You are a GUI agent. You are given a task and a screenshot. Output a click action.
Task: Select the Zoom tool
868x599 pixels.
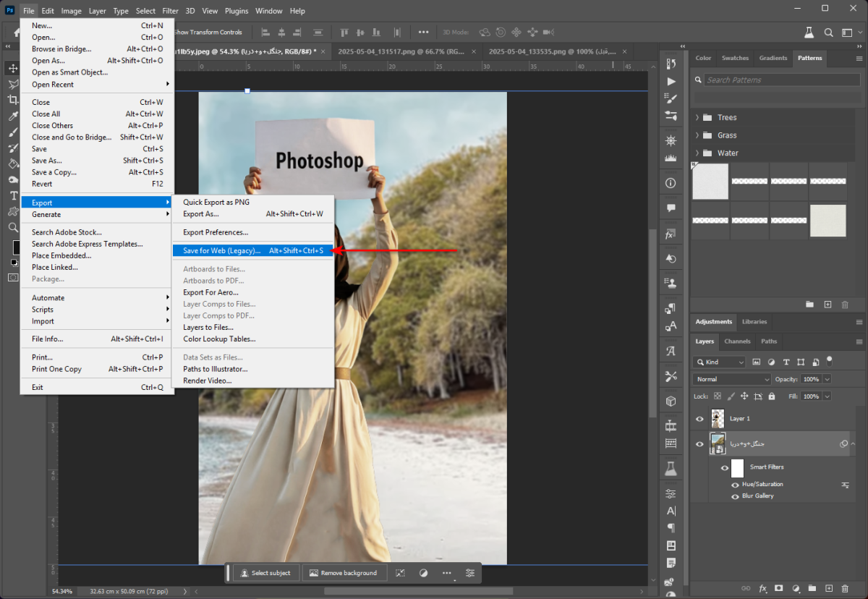[x=13, y=227]
